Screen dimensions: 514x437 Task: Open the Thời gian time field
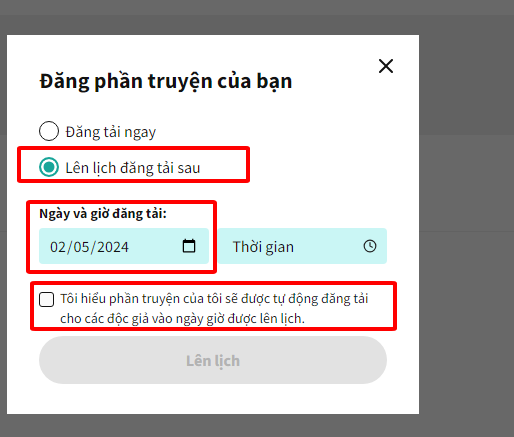click(302, 246)
